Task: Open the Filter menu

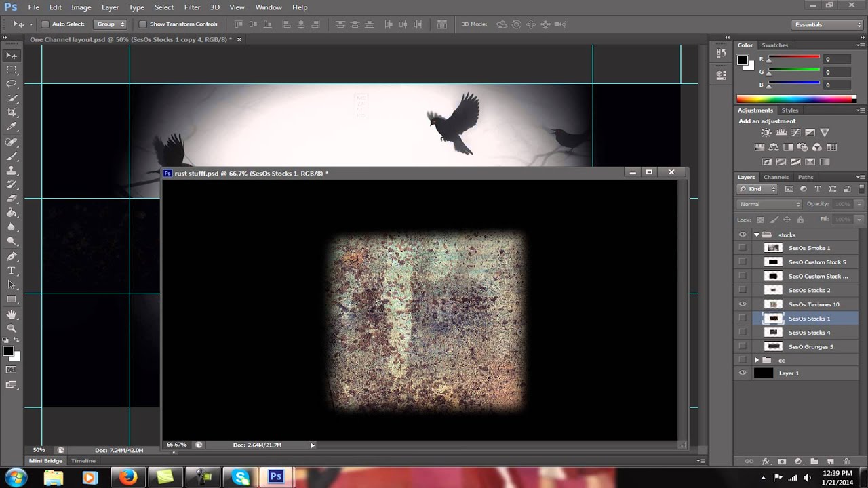Action: 192,7
